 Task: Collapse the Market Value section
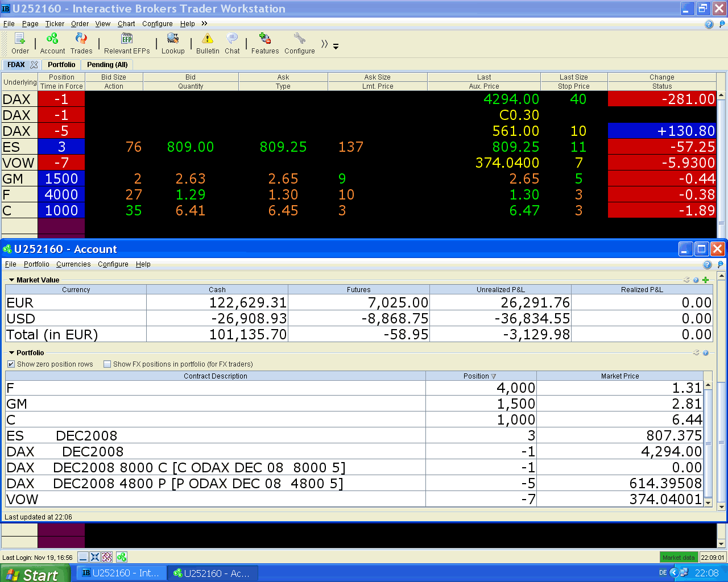pyautogui.click(x=11, y=280)
